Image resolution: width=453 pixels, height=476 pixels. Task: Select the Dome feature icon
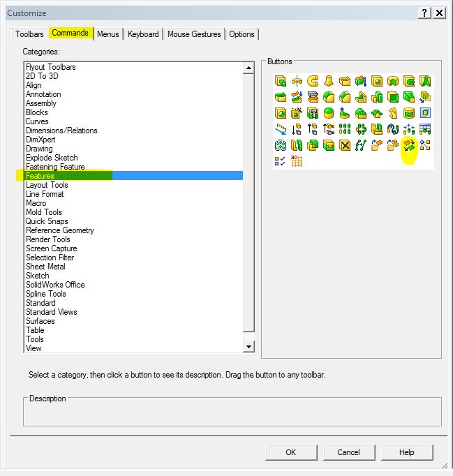point(328,113)
